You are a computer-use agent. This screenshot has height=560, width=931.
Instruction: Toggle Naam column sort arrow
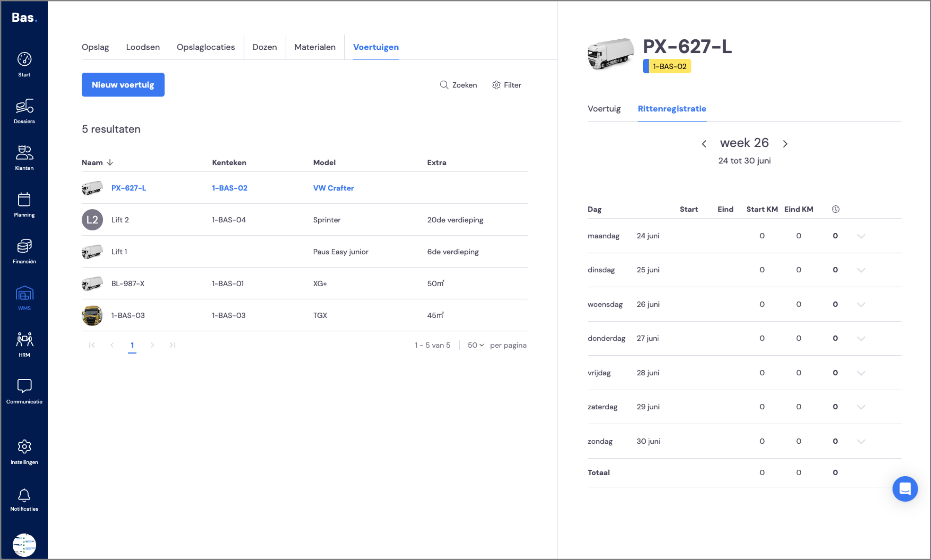110,162
